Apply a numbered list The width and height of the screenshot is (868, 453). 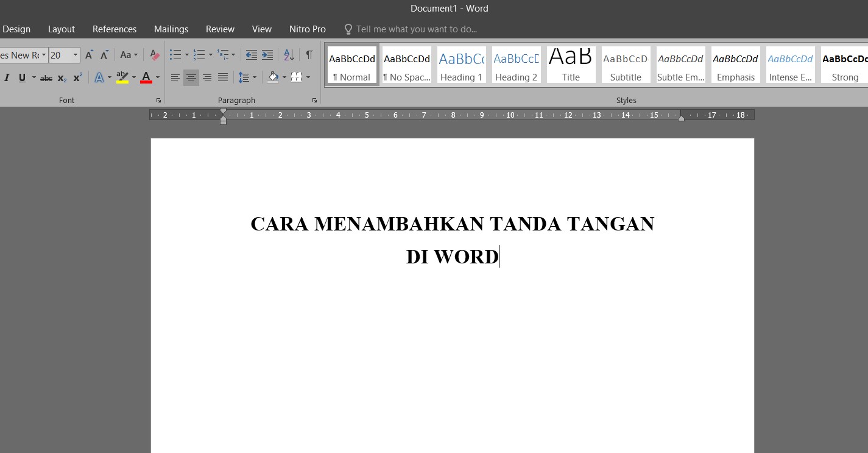coord(199,55)
